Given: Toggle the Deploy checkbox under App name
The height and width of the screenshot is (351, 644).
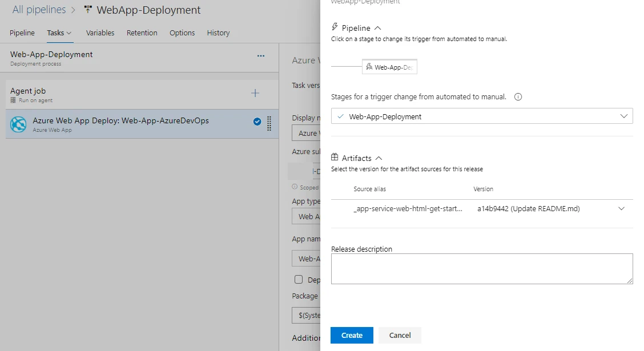Looking at the screenshot, I should click(298, 280).
